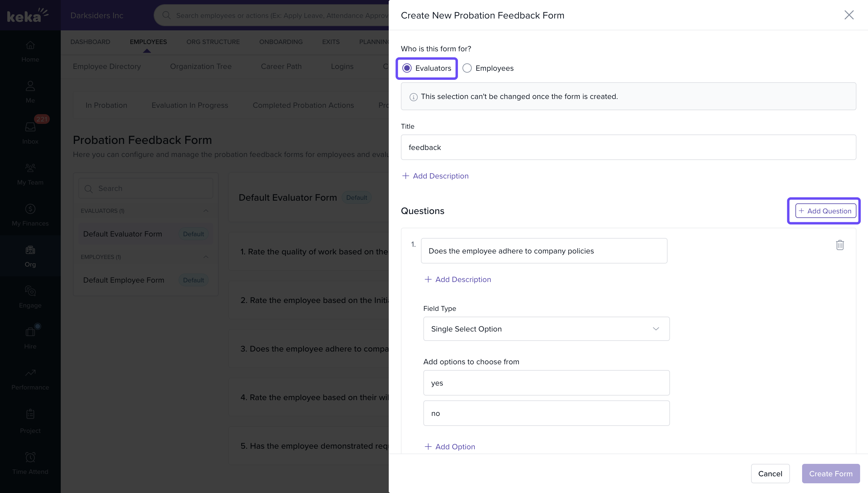Delete question 1 with trash icon
868x493 pixels.
tap(839, 245)
